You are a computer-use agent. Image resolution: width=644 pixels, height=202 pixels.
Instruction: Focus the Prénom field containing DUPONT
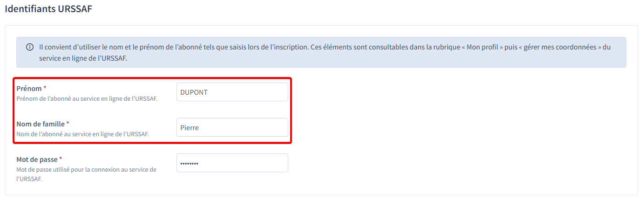[x=232, y=92]
